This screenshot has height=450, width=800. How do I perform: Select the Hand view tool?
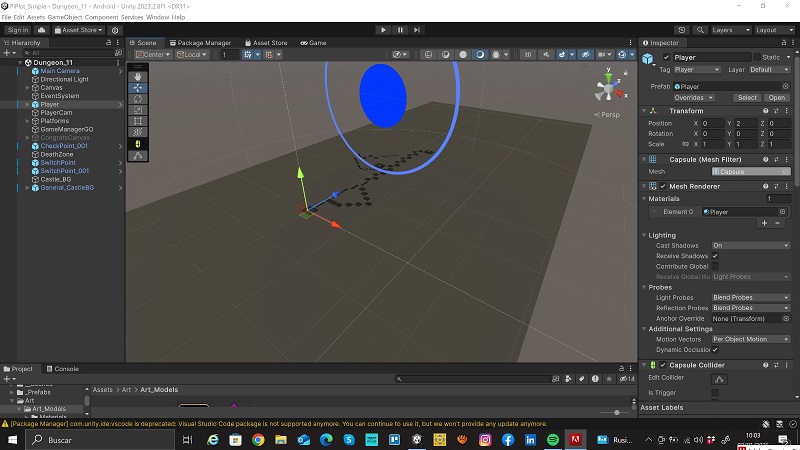[x=138, y=76]
